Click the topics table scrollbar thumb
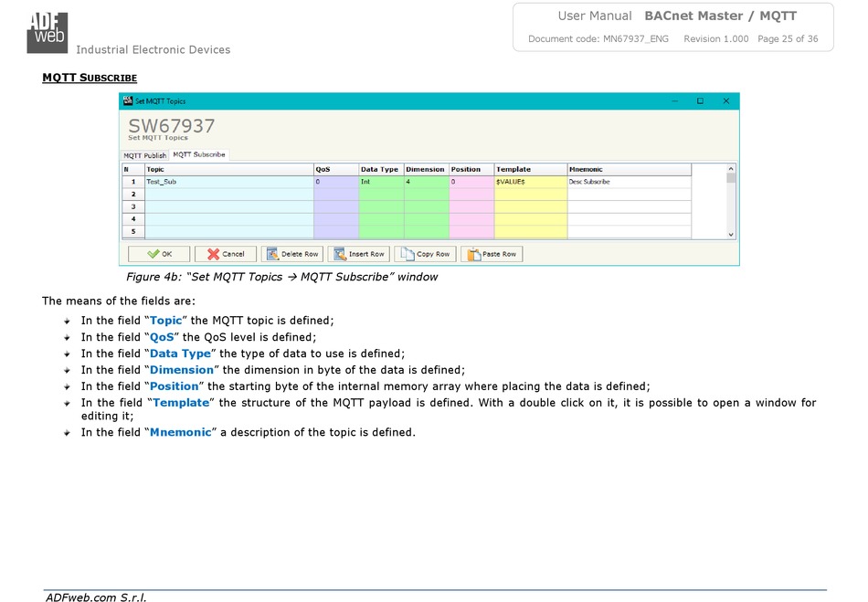Viewport: 868px width, 602px height. click(x=731, y=178)
